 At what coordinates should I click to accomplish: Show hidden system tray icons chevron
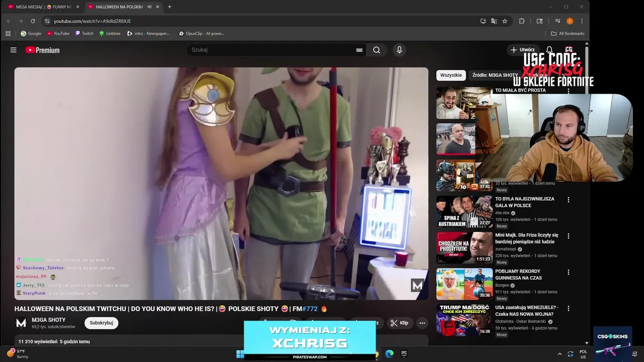[559, 354]
